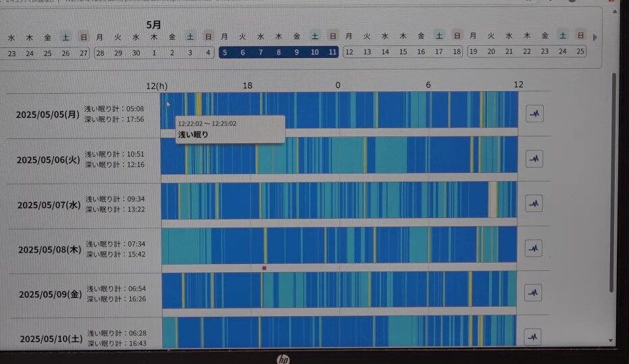
Task: Select day 1 under the 5月 label
Action: click(154, 52)
